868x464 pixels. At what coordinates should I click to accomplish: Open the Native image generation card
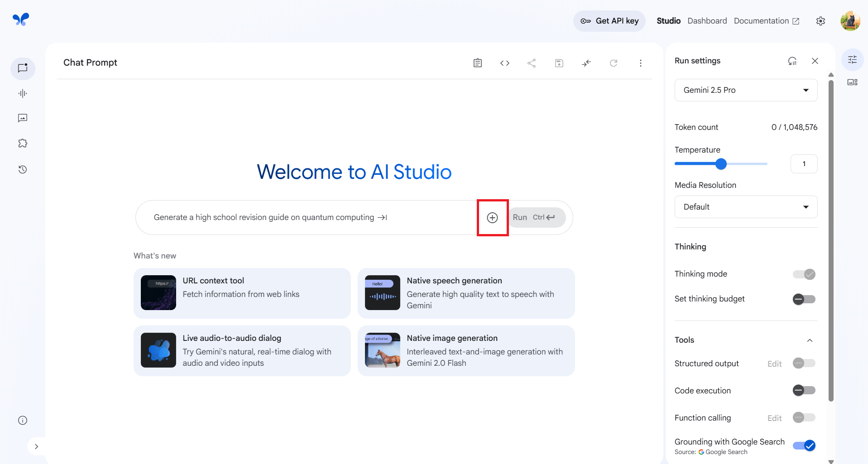[x=466, y=351]
